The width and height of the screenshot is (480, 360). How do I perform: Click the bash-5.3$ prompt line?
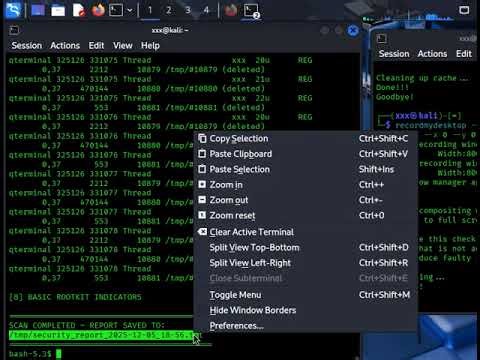[x=35, y=353]
